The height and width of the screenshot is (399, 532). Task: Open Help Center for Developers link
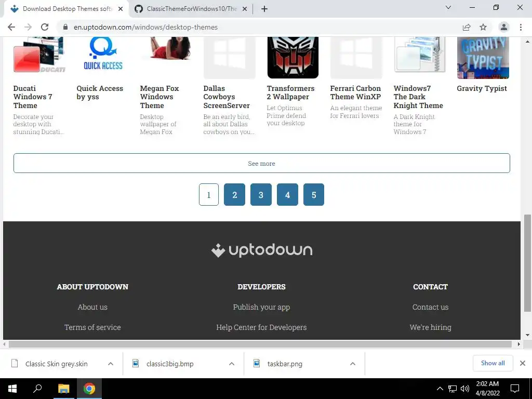(x=262, y=327)
